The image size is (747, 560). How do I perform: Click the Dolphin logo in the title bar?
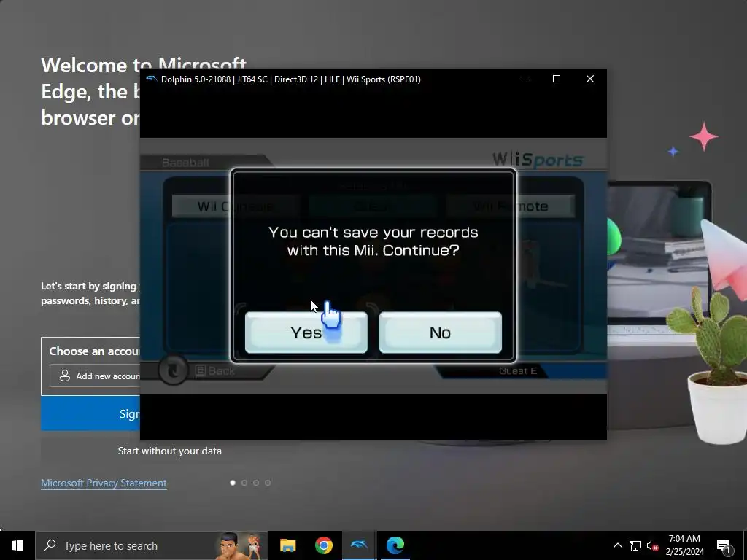pos(152,79)
